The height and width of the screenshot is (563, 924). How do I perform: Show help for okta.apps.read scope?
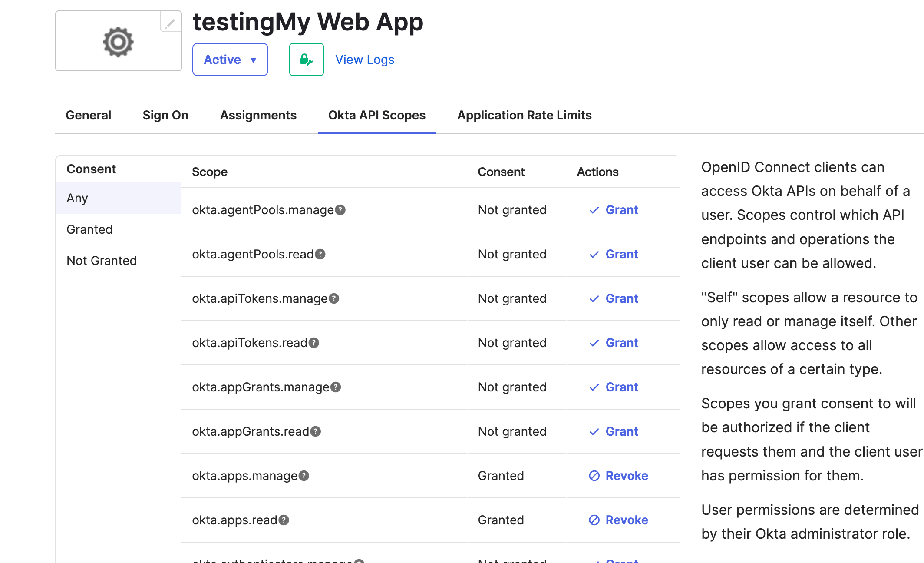coord(284,520)
